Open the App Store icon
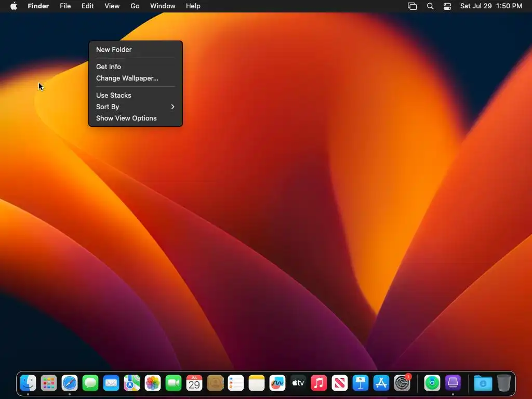The image size is (532, 399). coord(381,383)
